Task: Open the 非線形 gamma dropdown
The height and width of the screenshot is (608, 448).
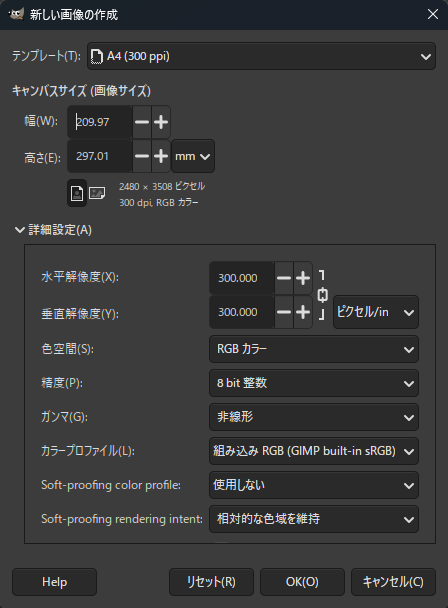Action: tap(314, 417)
